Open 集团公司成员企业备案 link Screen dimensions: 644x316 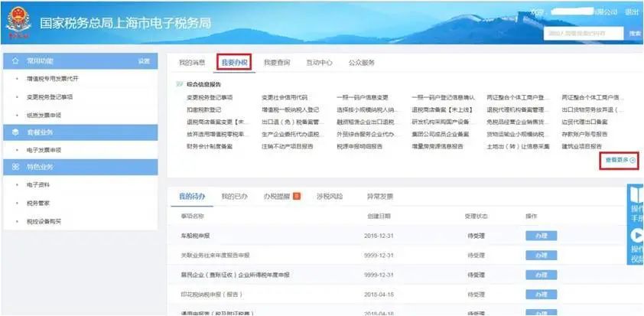441,134
